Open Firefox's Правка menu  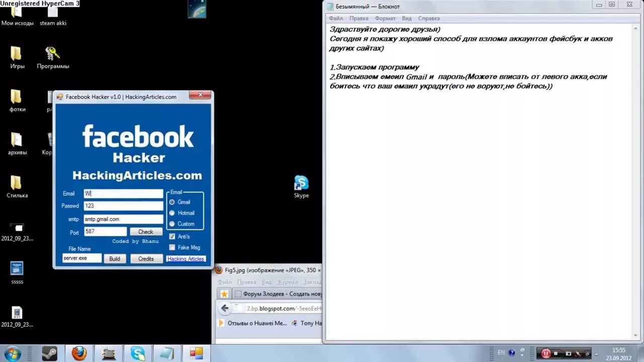click(x=247, y=283)
